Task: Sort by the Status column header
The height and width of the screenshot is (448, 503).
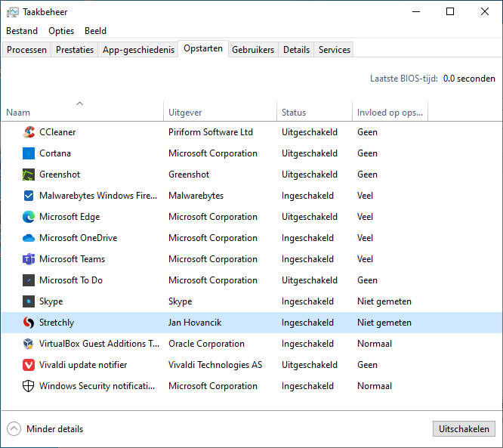Action: [x=294, y=113]
